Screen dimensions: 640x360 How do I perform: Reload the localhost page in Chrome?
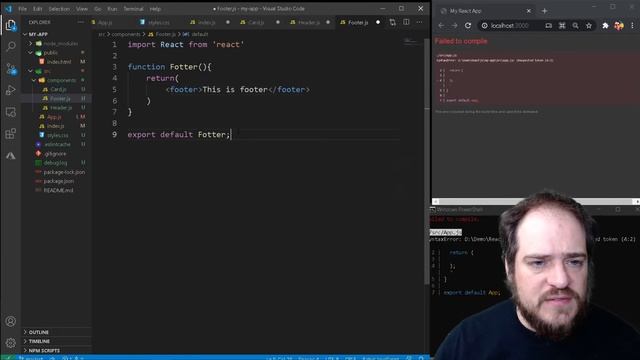point(468,26)
